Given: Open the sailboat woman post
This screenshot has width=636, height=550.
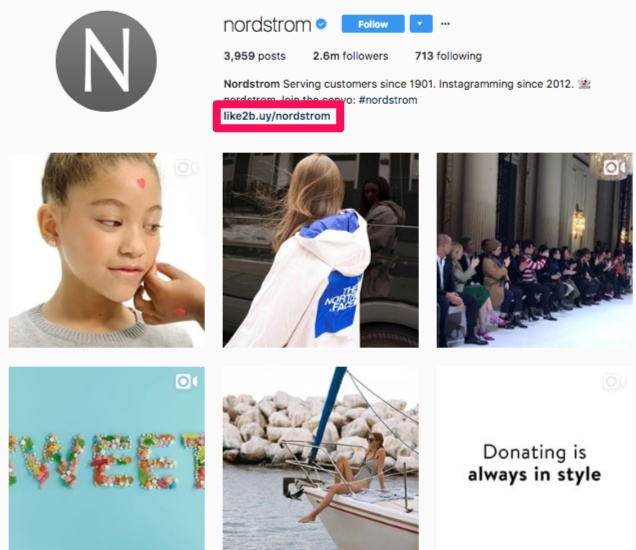Looking at the screenshot, I should point(320,458).
